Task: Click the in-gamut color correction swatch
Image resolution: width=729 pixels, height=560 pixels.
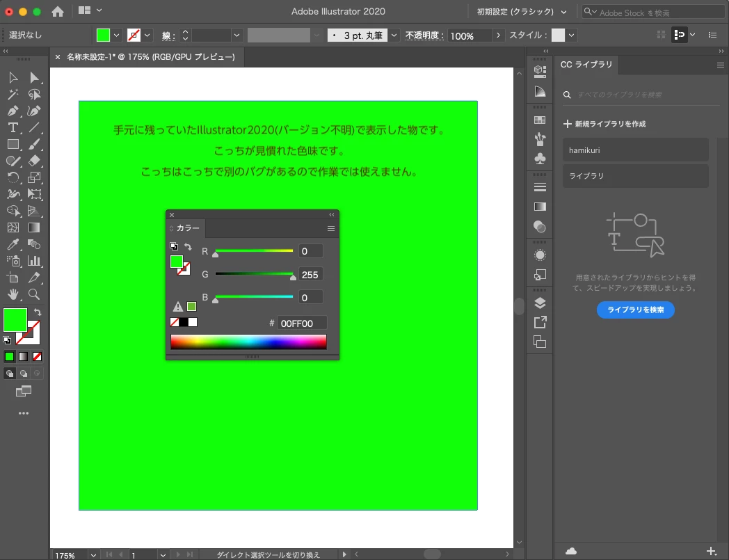Action: point(191,307)
